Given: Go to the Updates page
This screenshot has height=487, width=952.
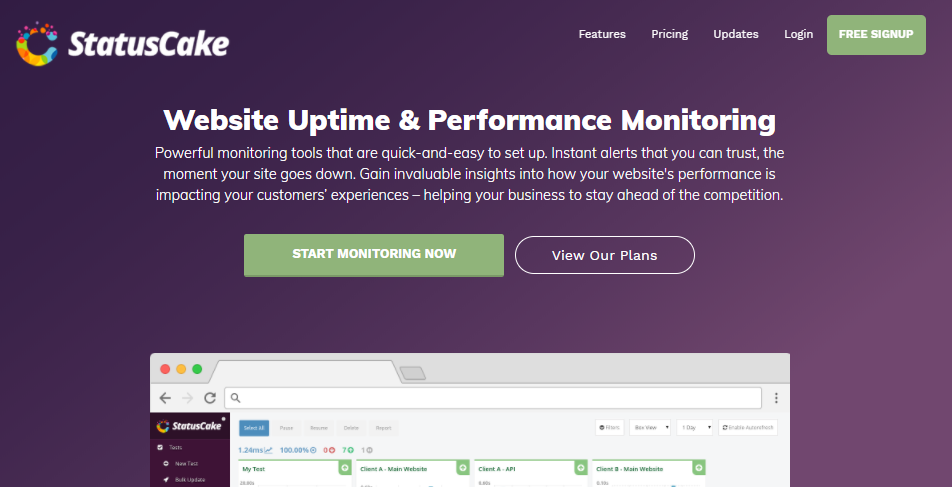Looking at the screenshot, I should [x=735, y=35].
